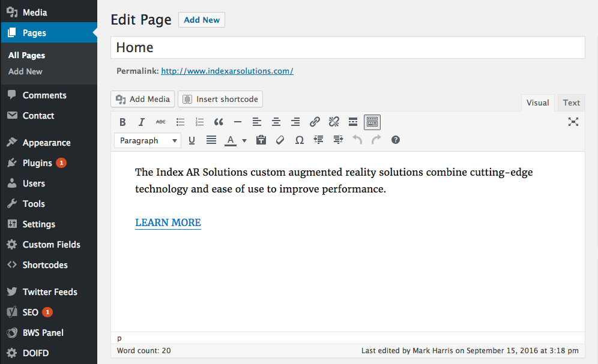Image resolution: width=598 pixels, height=364 pixels.
Task: Open the Settings menu
Action: pos(49,224)
